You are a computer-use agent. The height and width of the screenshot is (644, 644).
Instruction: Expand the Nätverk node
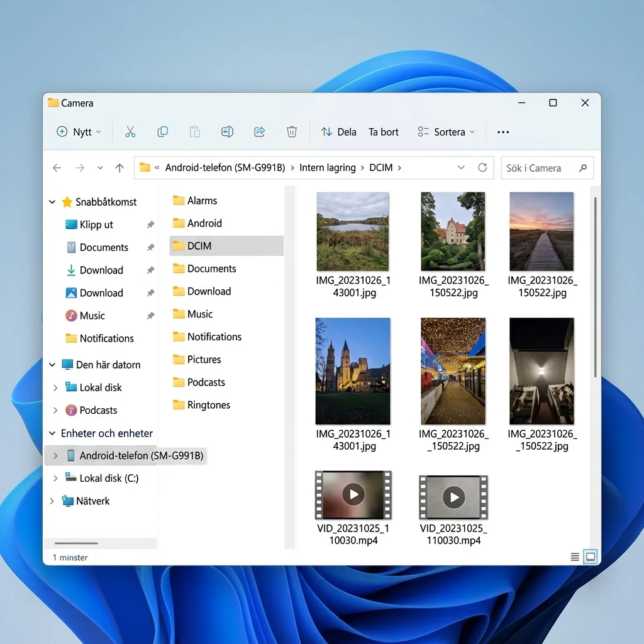(52, 501)
